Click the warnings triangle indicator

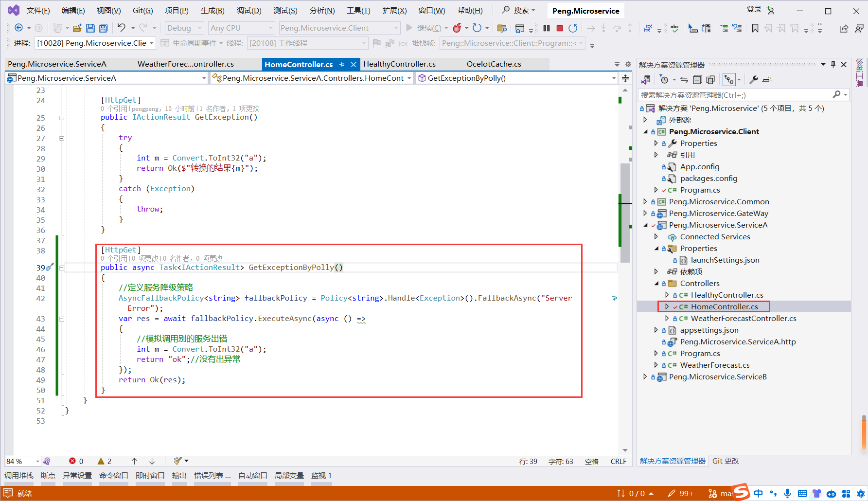pyautogui.click(x=105, y=461)
